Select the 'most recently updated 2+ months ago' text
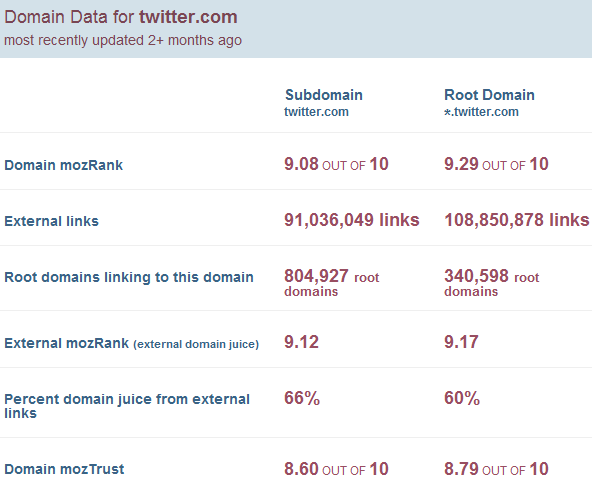This screenshot has height=486, width=592. (x=123, y=40)
